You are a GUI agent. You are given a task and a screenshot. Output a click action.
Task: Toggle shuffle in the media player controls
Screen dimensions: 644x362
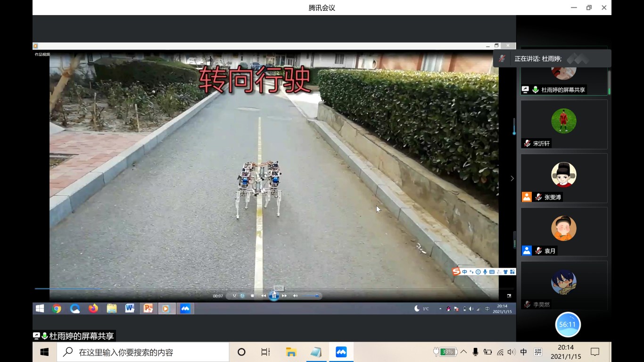point(234,296)
